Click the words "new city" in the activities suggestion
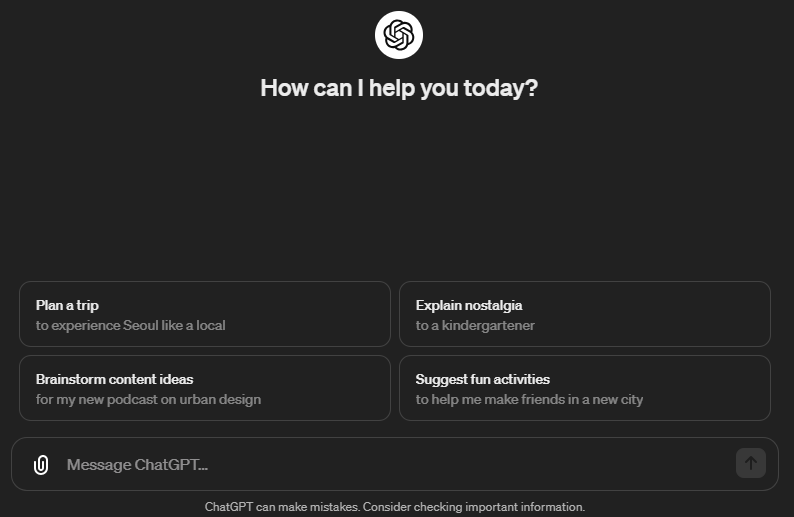The height and width of the screenshot is (517, 794). (615, 399)
